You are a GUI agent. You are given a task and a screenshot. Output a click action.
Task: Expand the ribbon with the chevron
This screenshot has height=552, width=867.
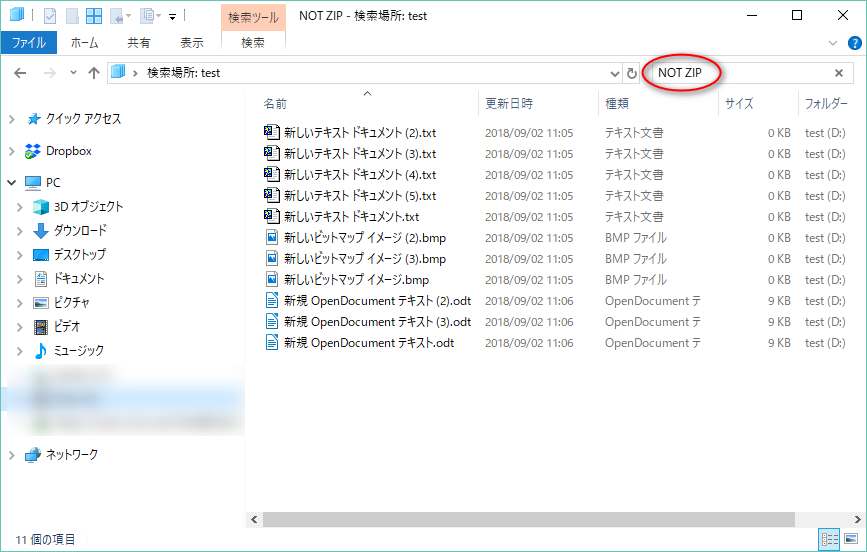point(834,43)
